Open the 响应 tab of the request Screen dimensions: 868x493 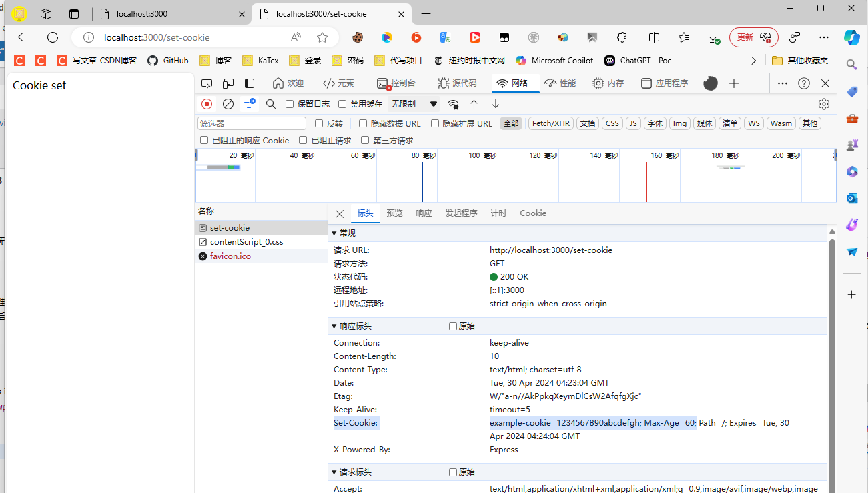[424, 213]
